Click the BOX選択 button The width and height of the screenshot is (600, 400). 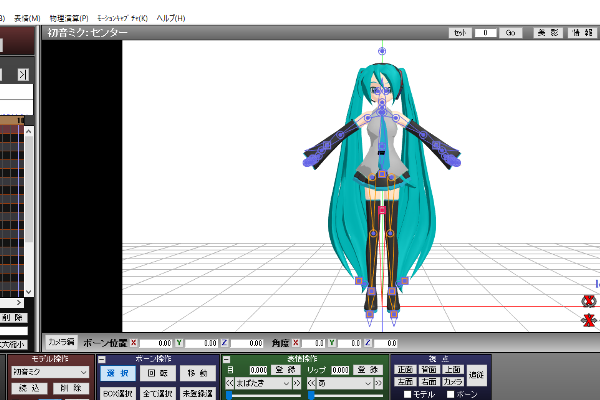tap(118, 393)
